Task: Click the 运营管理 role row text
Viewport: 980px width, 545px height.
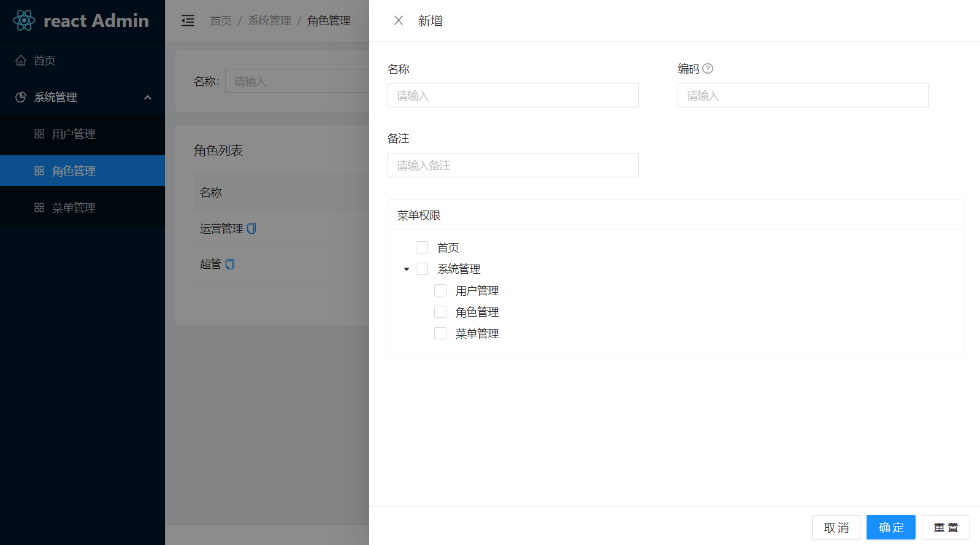Action: point(221,228)
